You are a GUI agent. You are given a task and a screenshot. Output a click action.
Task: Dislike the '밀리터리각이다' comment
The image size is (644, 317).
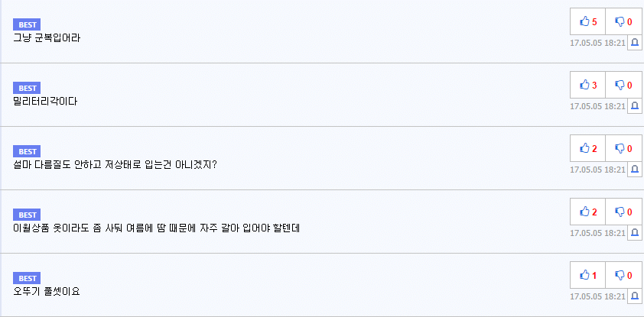[x=623, y=85]
